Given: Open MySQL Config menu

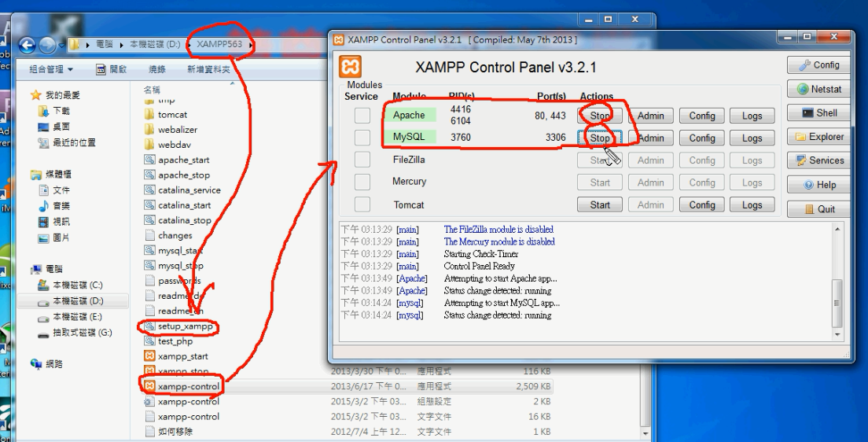Looking at the screenshot, I should pyautogui.click(x=702, y=138).
